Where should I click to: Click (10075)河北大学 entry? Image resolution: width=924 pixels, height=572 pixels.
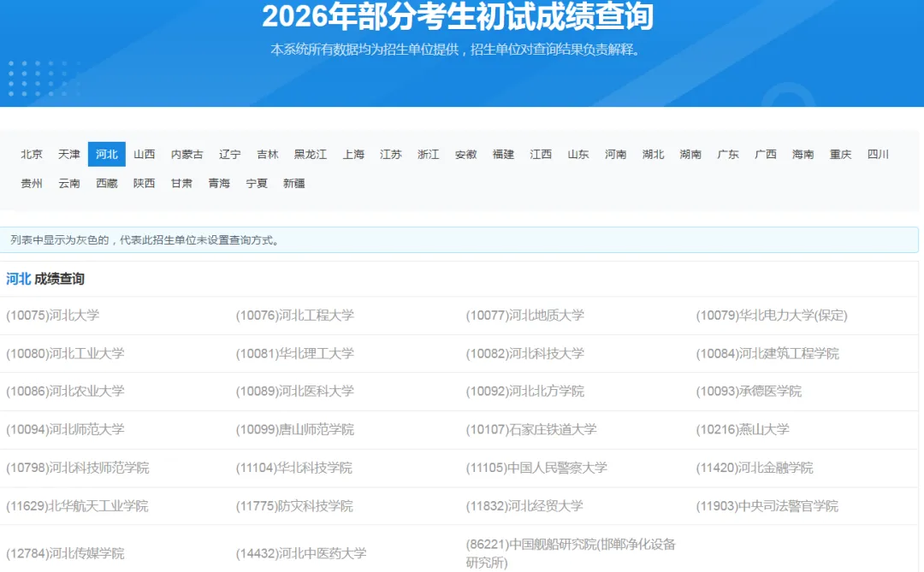coord(53,315)
